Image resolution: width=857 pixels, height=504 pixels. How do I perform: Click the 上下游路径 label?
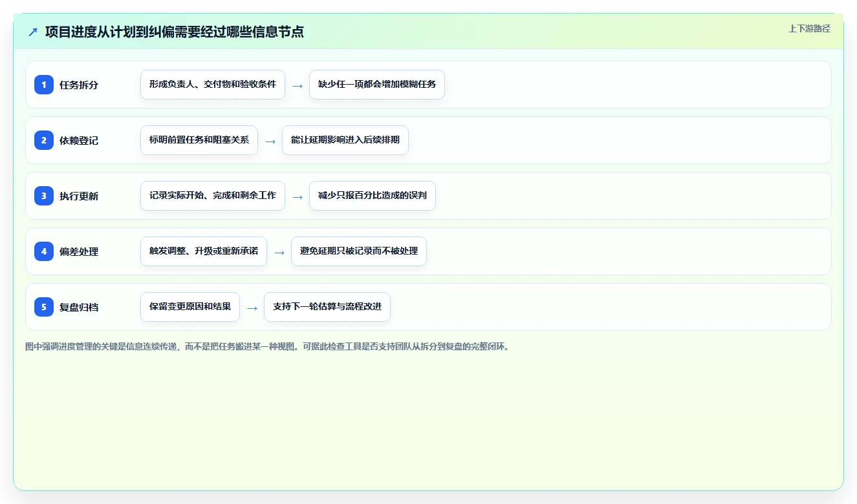pyautogui.click(x=809, y=28)
